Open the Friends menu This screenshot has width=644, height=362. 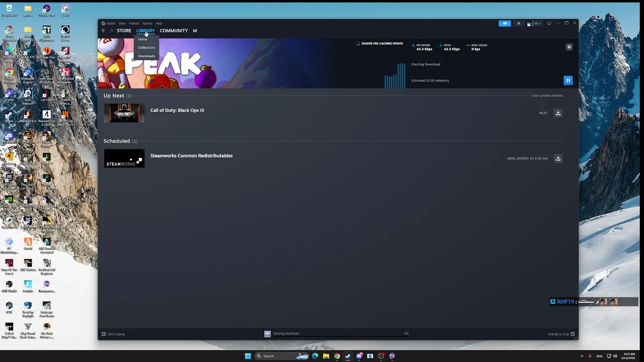pos(134,23)
